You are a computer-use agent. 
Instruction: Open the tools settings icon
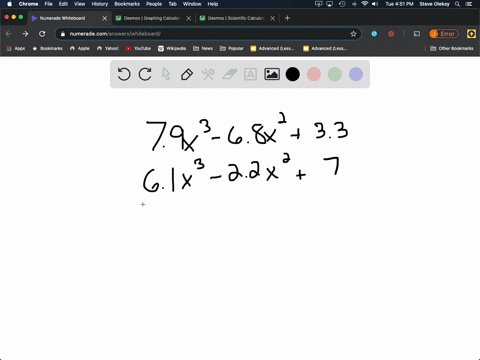tap(208, 74)
